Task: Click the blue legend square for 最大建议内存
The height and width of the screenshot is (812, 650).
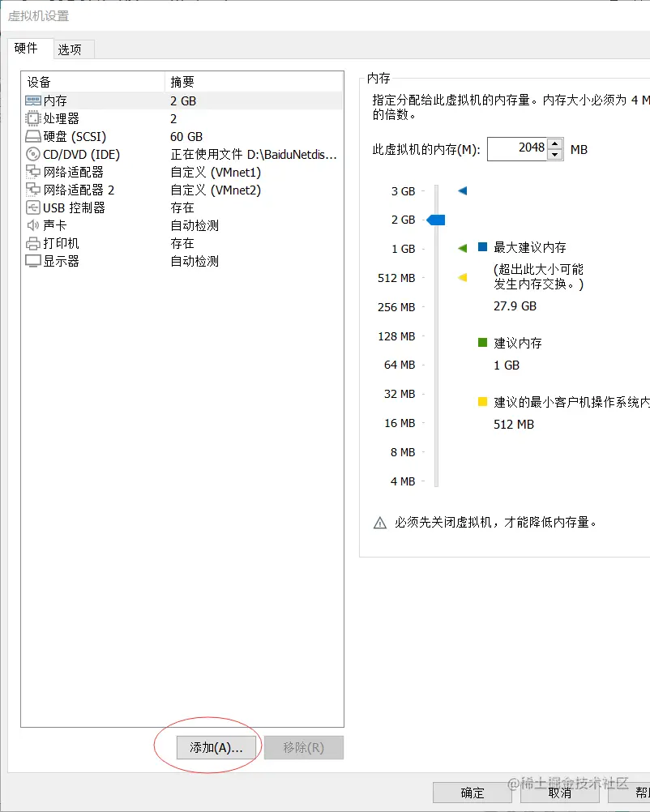Action: tap(482, 247)
